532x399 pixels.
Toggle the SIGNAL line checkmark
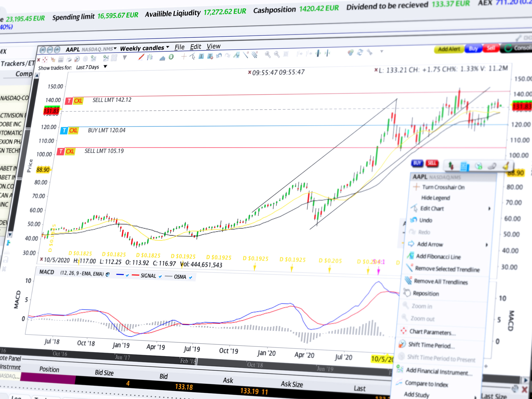click(160, 277)
